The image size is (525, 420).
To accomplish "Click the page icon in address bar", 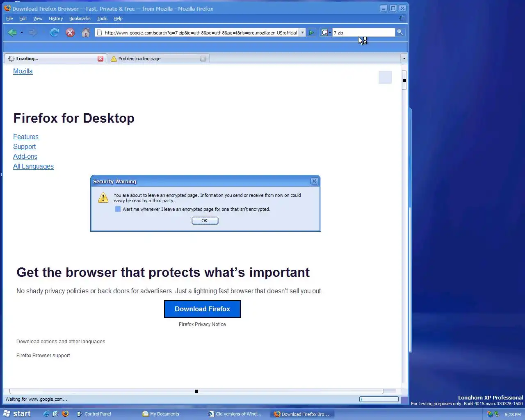I will [99, 32].
